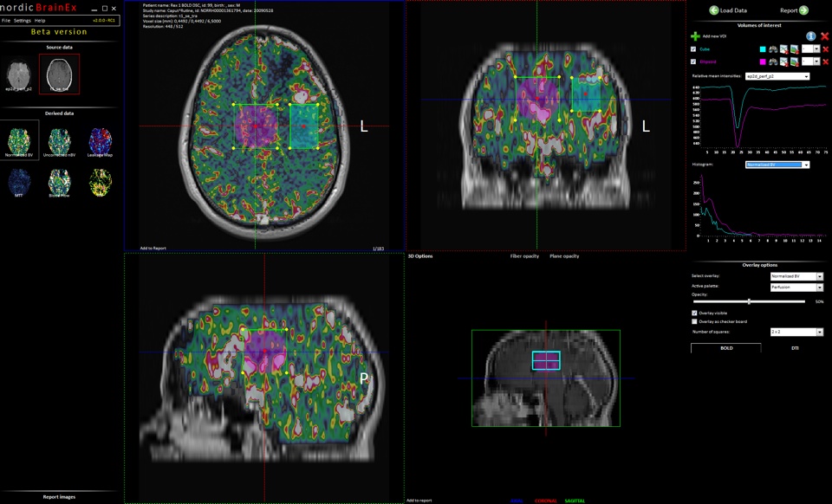Select the t1_se_tra source thumbnail
This screenshot has width=832, height=504.
(60, 74)
